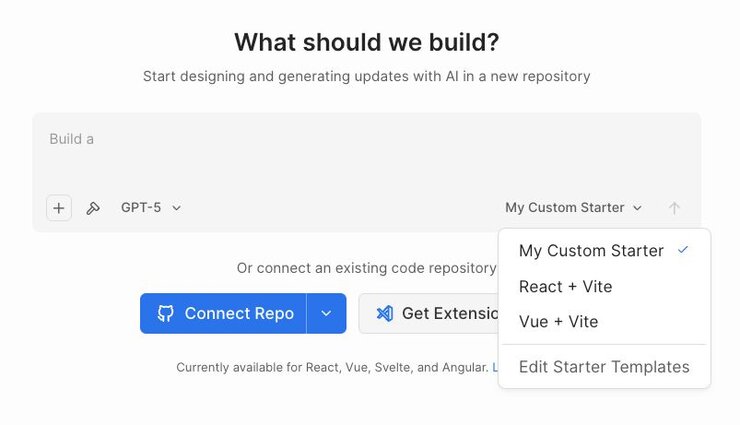Click the 'Or connect an existing code repository' text
This screenshot has width=740, height=425.
[366, 268]
